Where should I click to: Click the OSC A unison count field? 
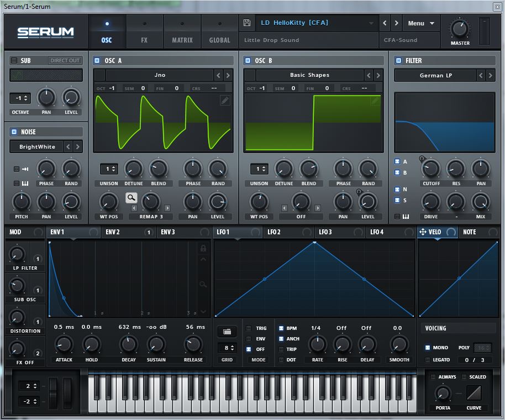[x=108, y=169]
